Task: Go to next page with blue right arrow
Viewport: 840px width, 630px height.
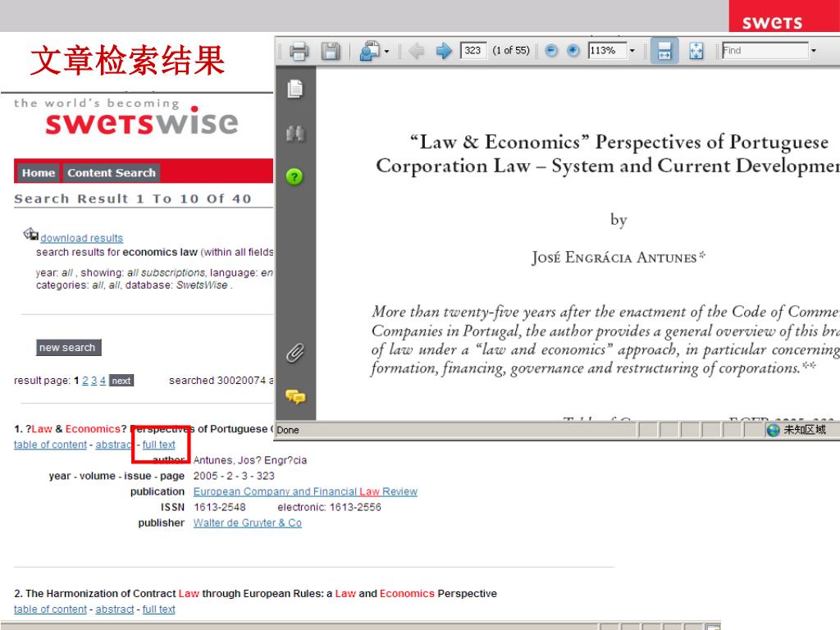Action: pyautogui.click(x=444, y=52)
